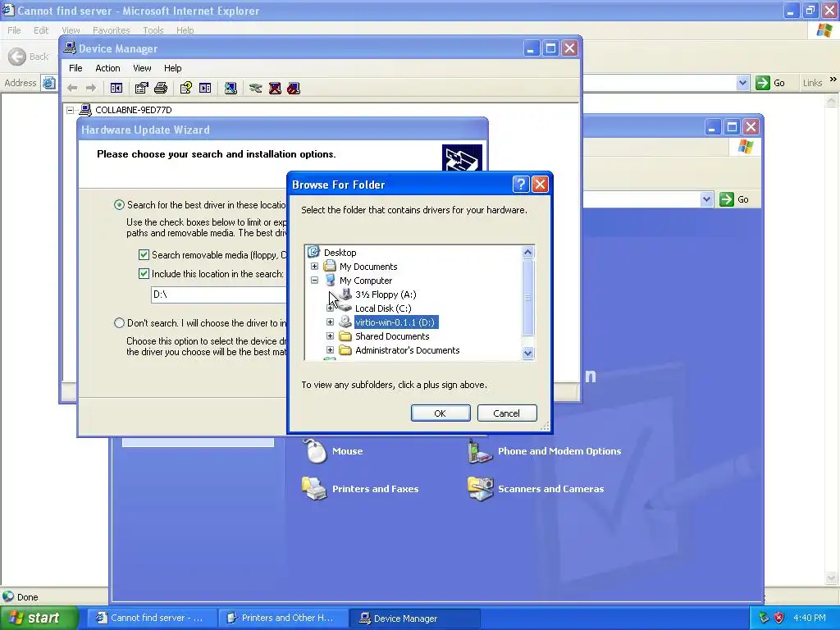Click the 4:40 PM system clock

(x=810, y=618)
